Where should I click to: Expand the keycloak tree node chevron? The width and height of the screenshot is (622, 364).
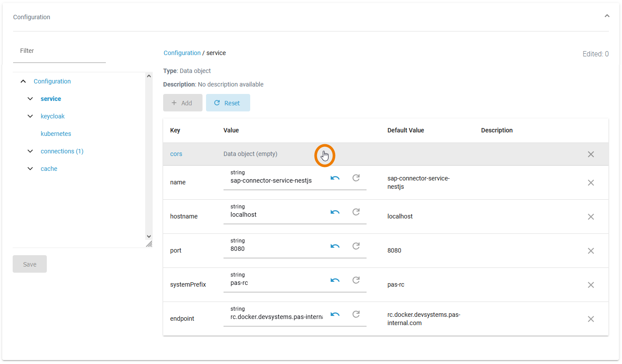[x=30, y=116]
